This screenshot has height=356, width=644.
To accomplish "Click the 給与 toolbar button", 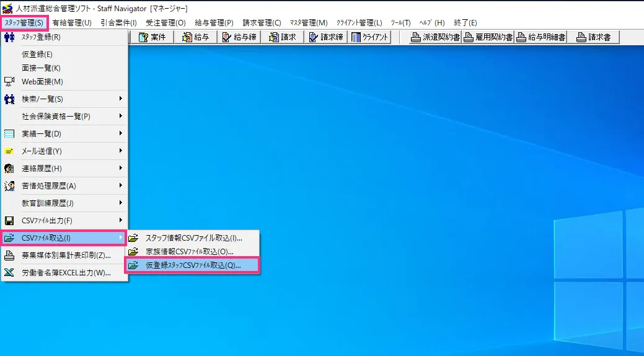I will click(195, 37).
